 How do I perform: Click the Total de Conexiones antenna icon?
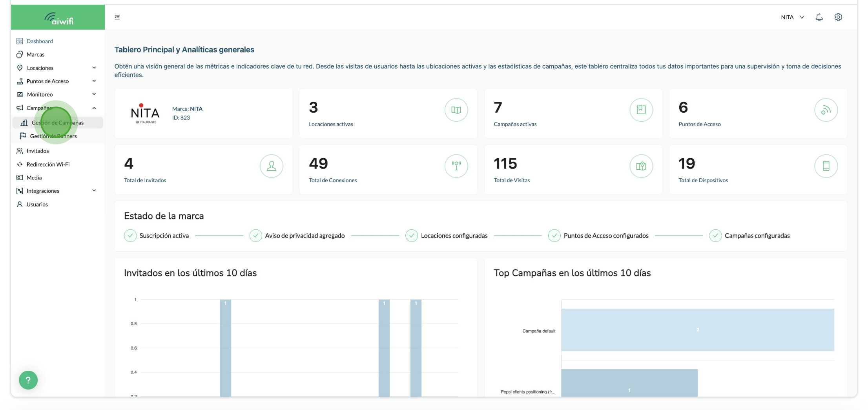(x=456, y=166)
